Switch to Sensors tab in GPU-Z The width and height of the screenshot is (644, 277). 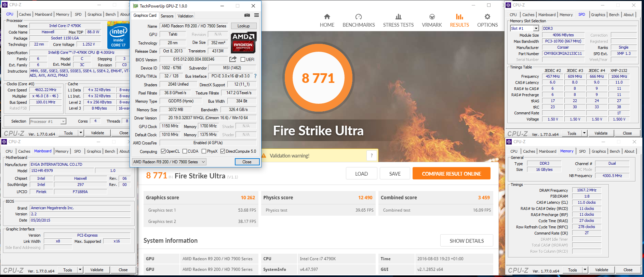point(167,16)
